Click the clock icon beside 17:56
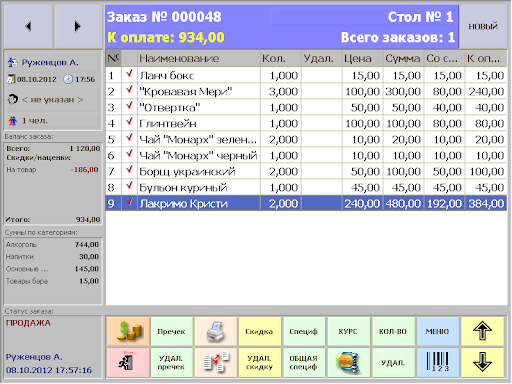This screenshot has width=512, height=384. click(68, 79)
